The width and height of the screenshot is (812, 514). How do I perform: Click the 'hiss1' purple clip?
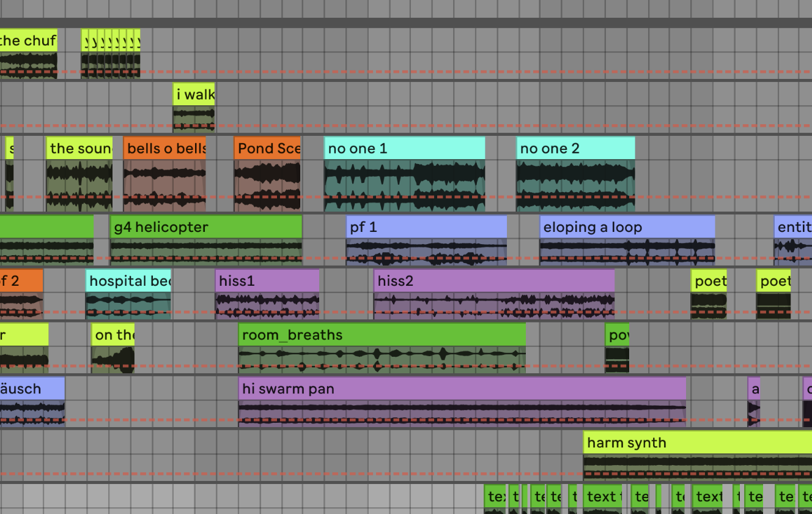pos(267,281)
